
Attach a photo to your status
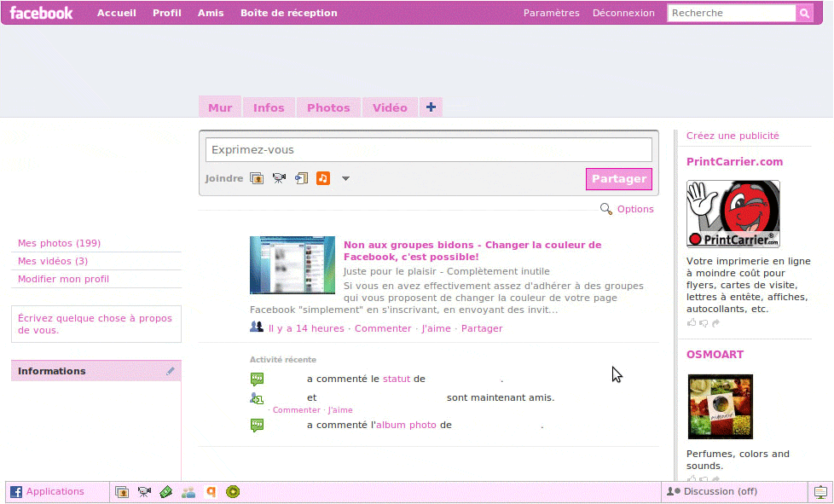tap(257, 178)
